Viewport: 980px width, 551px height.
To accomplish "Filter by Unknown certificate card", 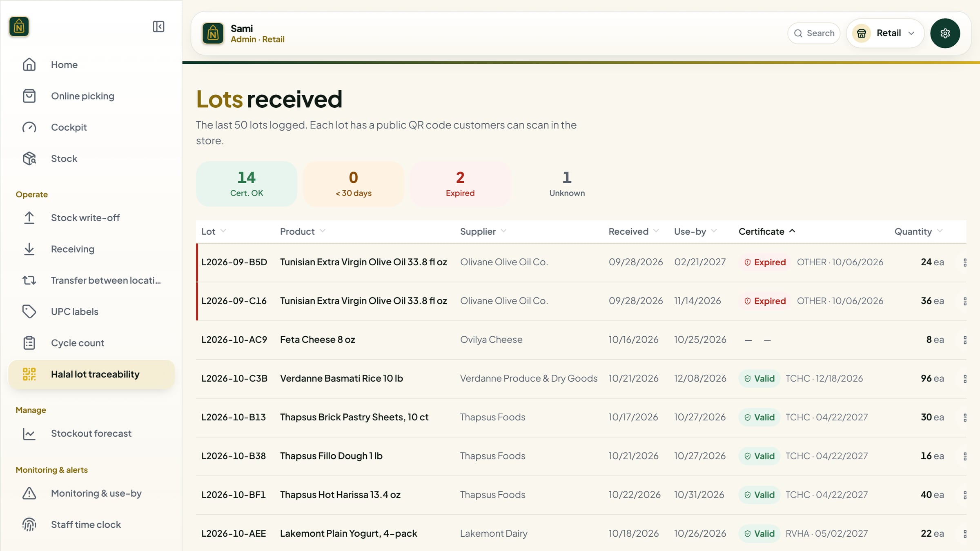I will (x=567, y=184).
